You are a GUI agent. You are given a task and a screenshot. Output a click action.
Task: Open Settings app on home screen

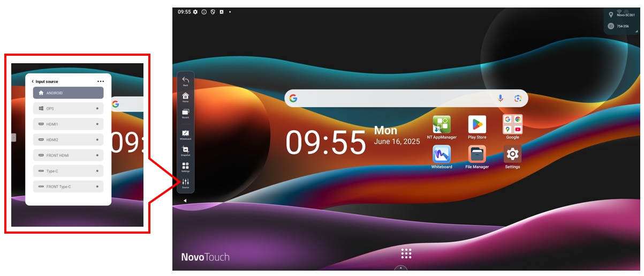pos(512,157)
